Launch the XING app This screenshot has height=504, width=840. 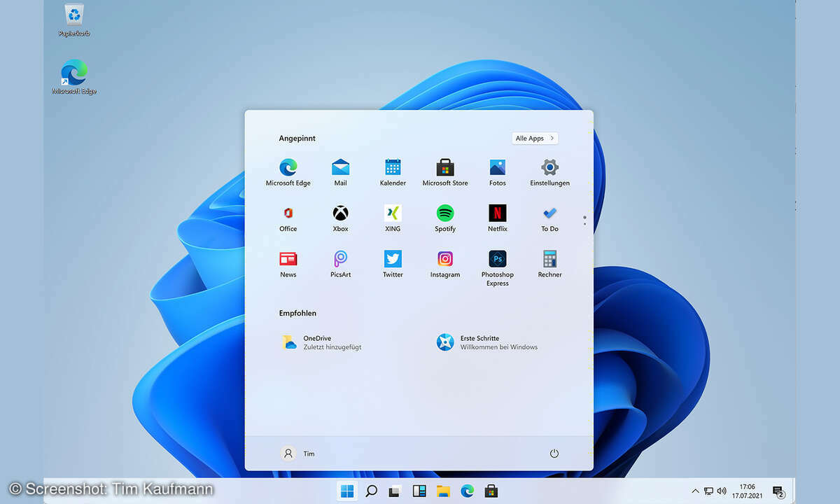point(393,218)
